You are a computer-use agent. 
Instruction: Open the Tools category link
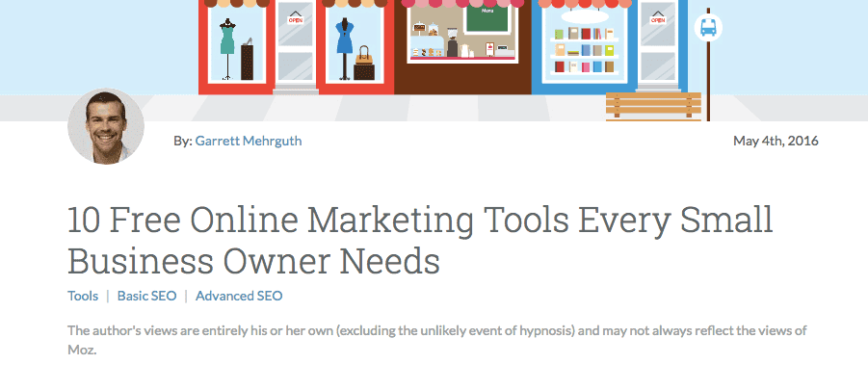coord(83,296)
